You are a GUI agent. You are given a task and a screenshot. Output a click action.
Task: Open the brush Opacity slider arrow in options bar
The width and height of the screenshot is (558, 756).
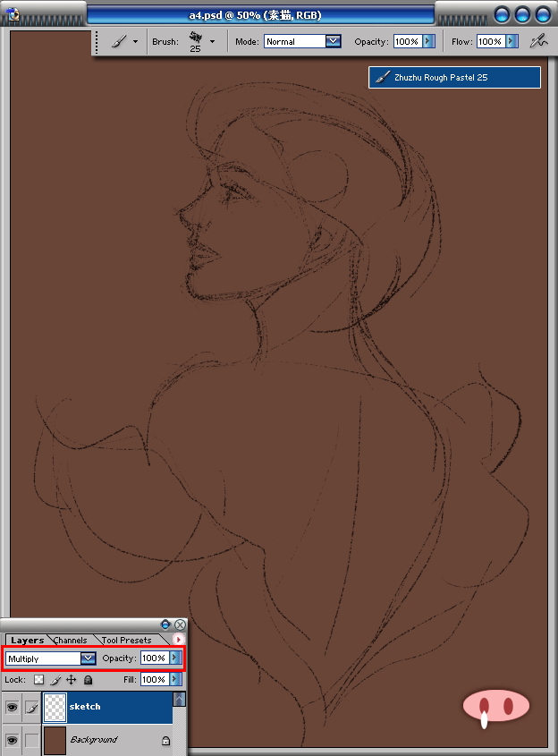click(x=428, y=41)
